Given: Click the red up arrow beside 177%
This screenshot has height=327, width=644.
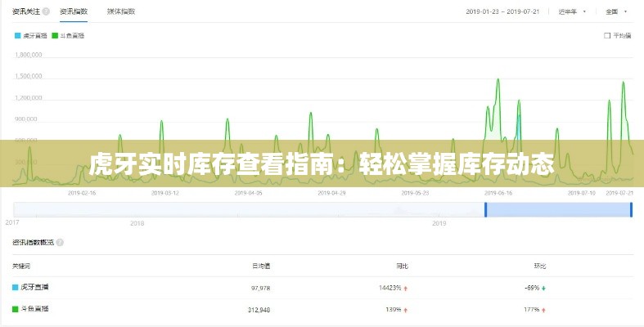Looking at the screenshot, I should (543, 310).
